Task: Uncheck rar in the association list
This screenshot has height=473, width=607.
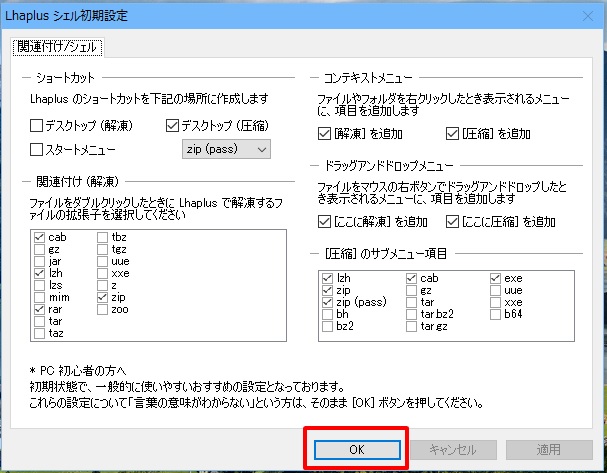Action: pyautogui.click(x=39, y=309)
